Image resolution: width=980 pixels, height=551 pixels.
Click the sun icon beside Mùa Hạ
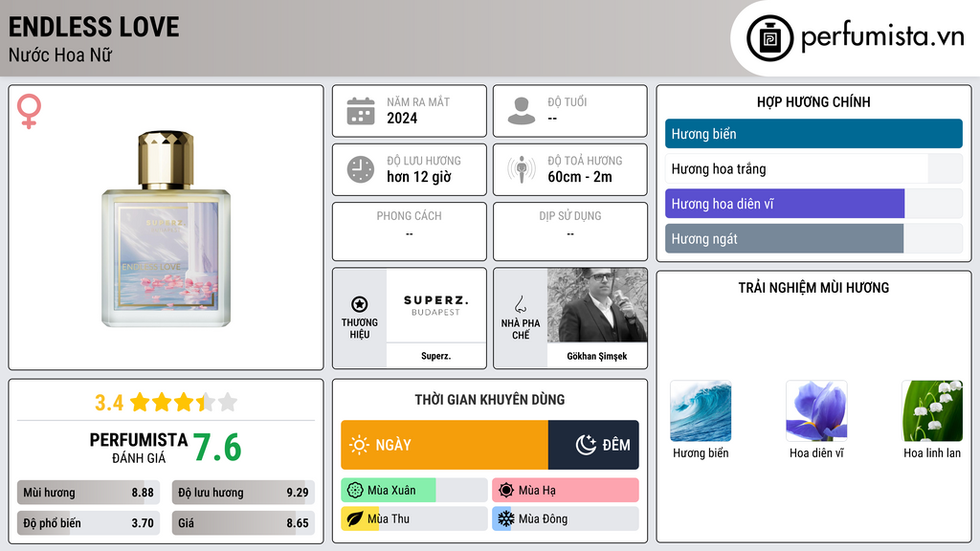click(506, 491)
